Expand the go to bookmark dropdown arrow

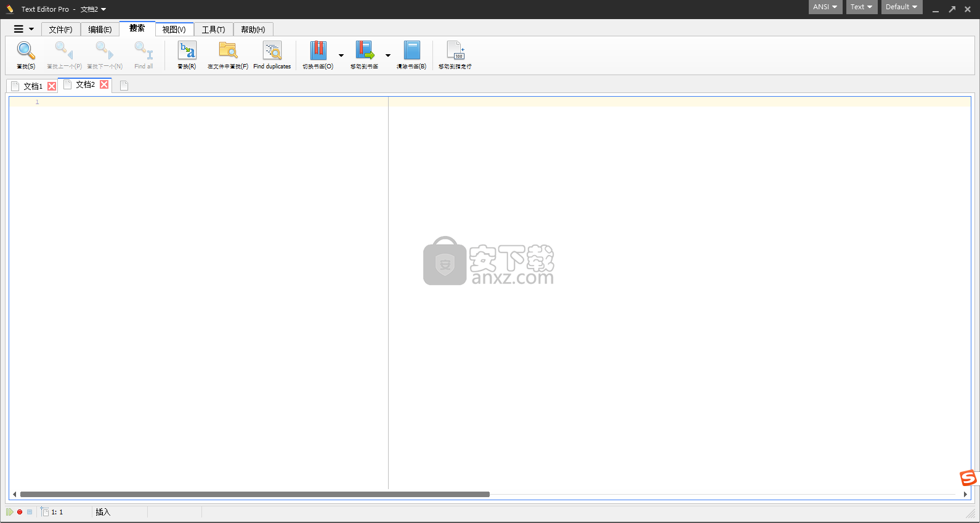(x=388, y=55)
